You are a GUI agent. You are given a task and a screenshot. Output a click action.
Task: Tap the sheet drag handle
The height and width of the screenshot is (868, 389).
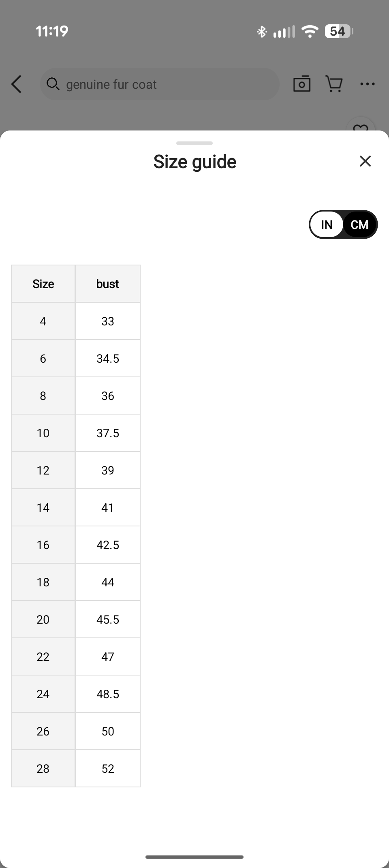(x=194, y=143)
